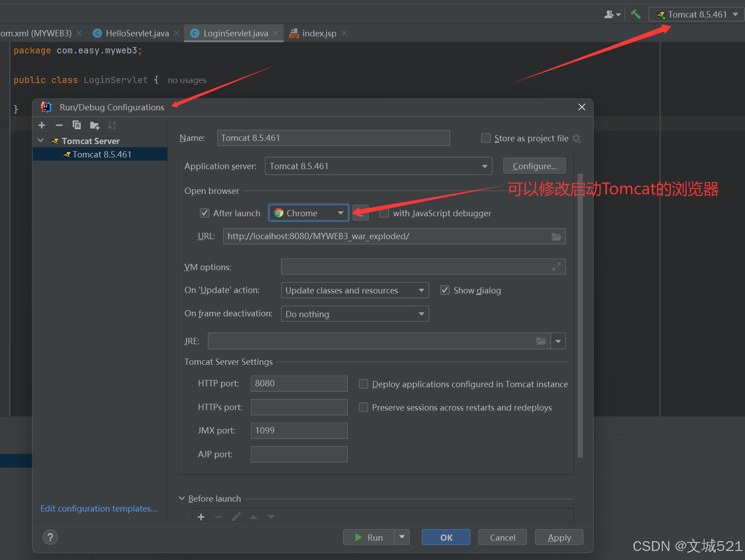The image size is (745, 560).
Task: Open the On frame deactivation dropdown
Action: 355,314
